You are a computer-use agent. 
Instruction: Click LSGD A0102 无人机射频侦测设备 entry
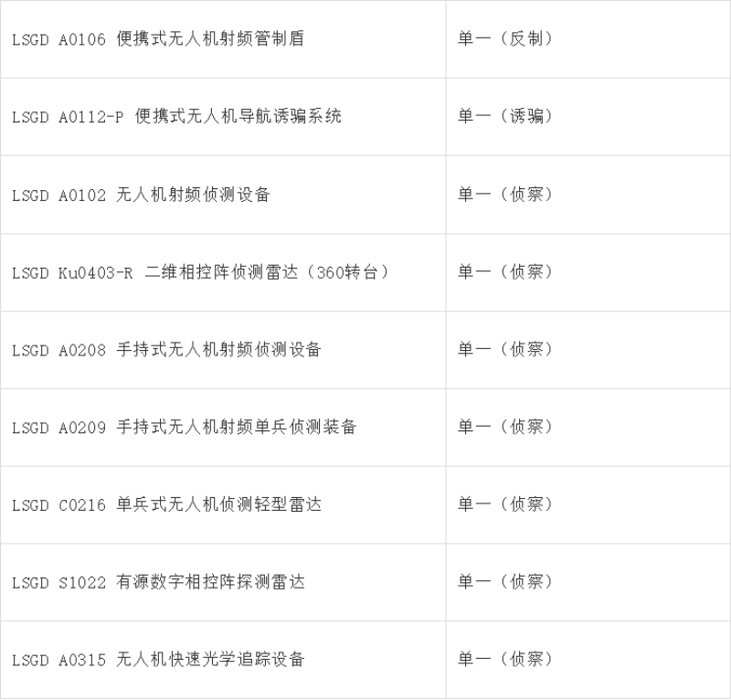point(142,195)
